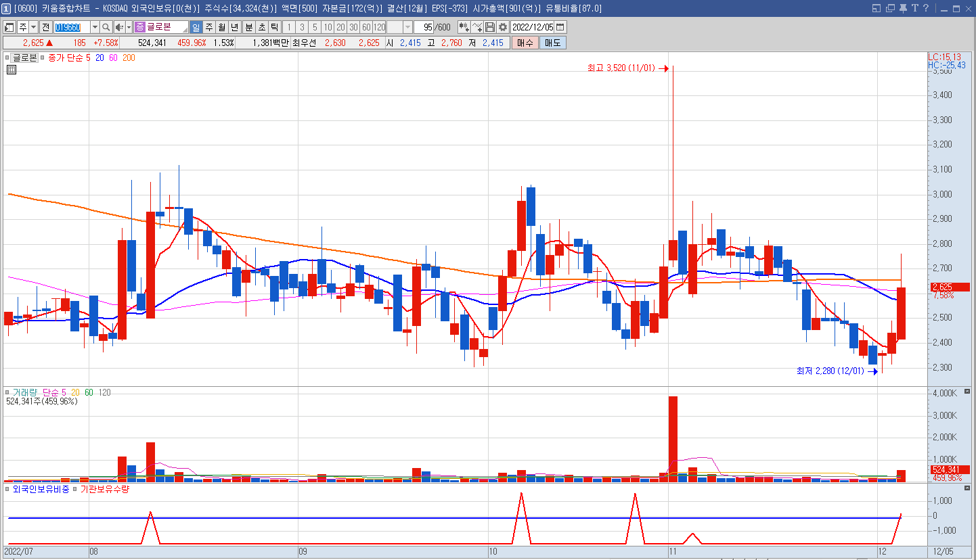Image resolution: width=976 pixels, height=560 pixels.
Task: Click interval button 1
Action: click(289, 27)
